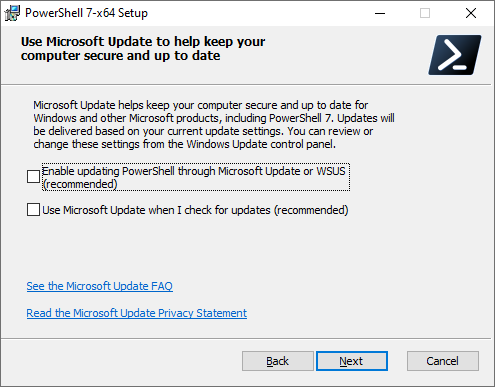
Task: Click the Microsoft Update description paragraph
Action: [x=214, y=125]
